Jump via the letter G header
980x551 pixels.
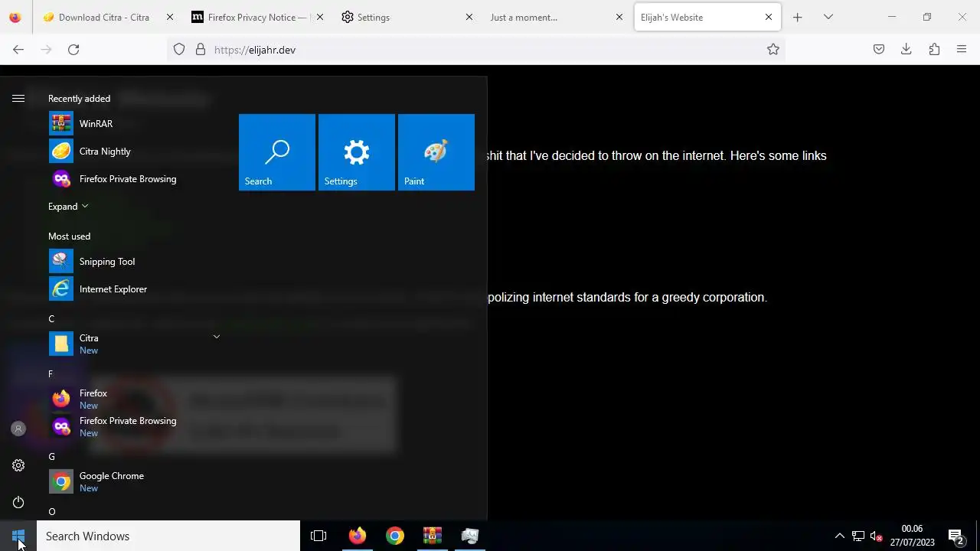coord(51,456)
